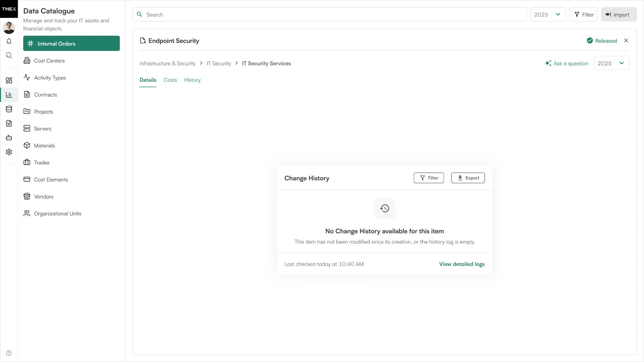644x362 pixels.
Task: Open Activity Types
Action: click(71, 78)
